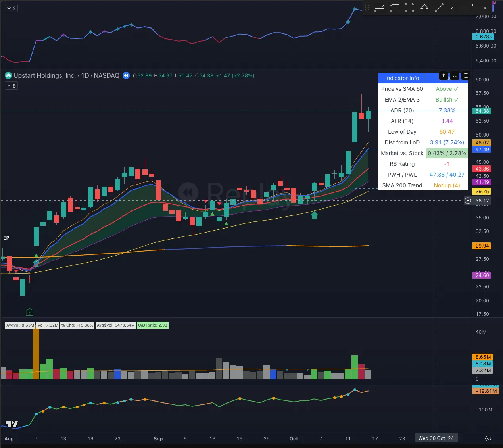Click the % Chg: -15.38% label
The image size is (503, 448).
pos(77,325)
